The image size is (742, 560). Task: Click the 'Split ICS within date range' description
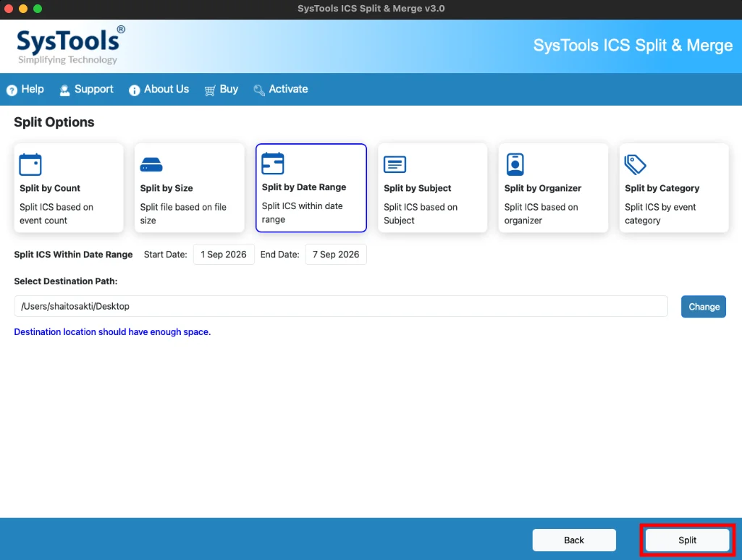(x=303, y=213)
